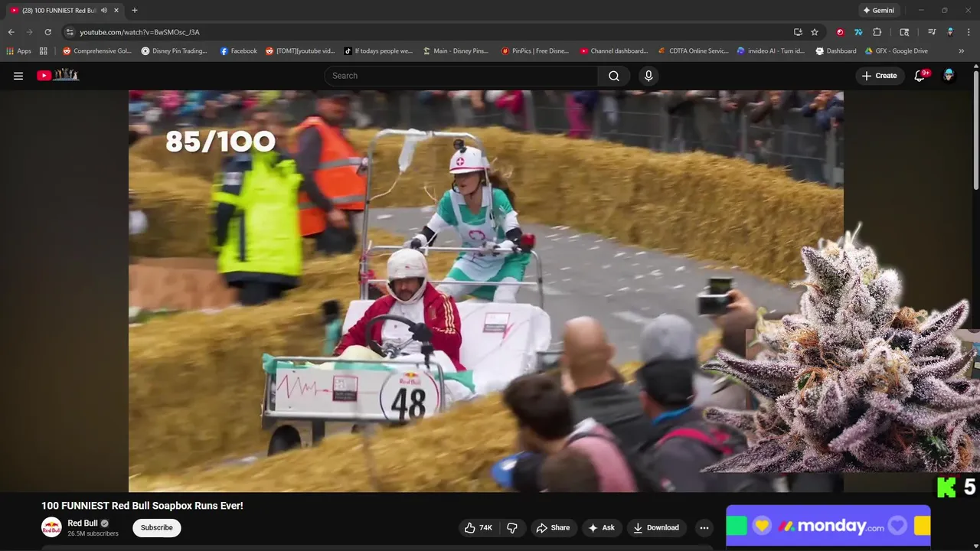980x551 pixels.
Task: Open Channel dashboard bookmark
Action: pos(613,51)
